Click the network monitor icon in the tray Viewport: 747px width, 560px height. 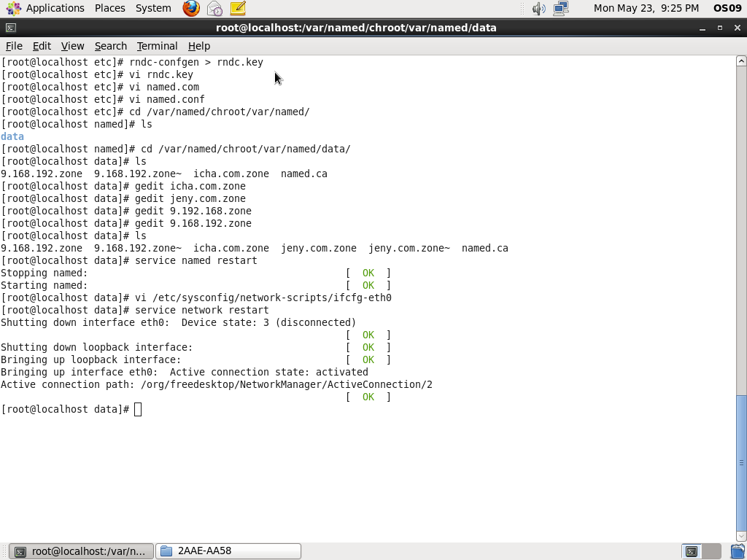click(x=560, y=9)
